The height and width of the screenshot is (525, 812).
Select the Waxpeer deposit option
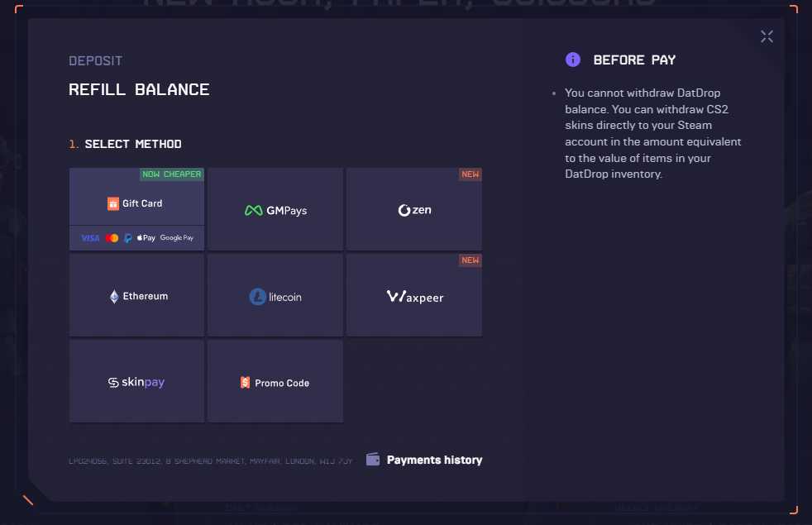tap(413, 295)
